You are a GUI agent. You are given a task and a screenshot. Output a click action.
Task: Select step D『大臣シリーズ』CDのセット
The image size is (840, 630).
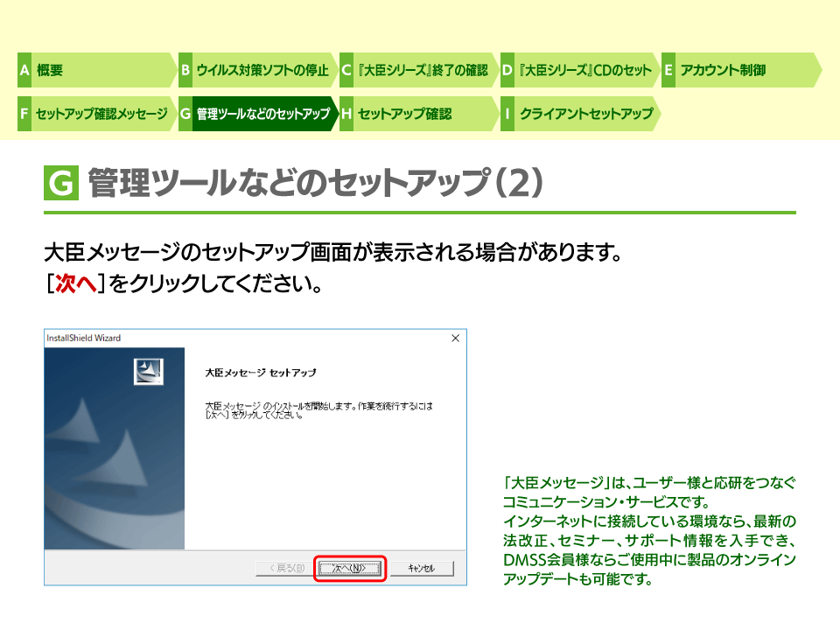coord(579,70)
